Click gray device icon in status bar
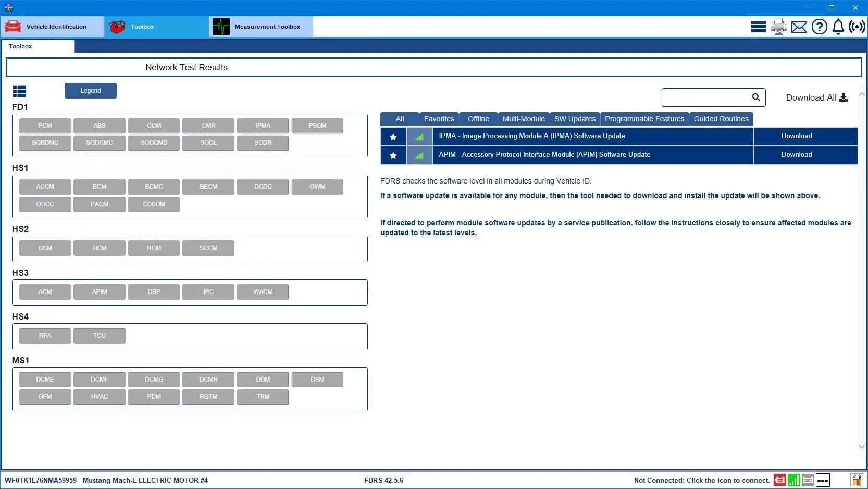868x489 pixels. click(x=808, y=480)
